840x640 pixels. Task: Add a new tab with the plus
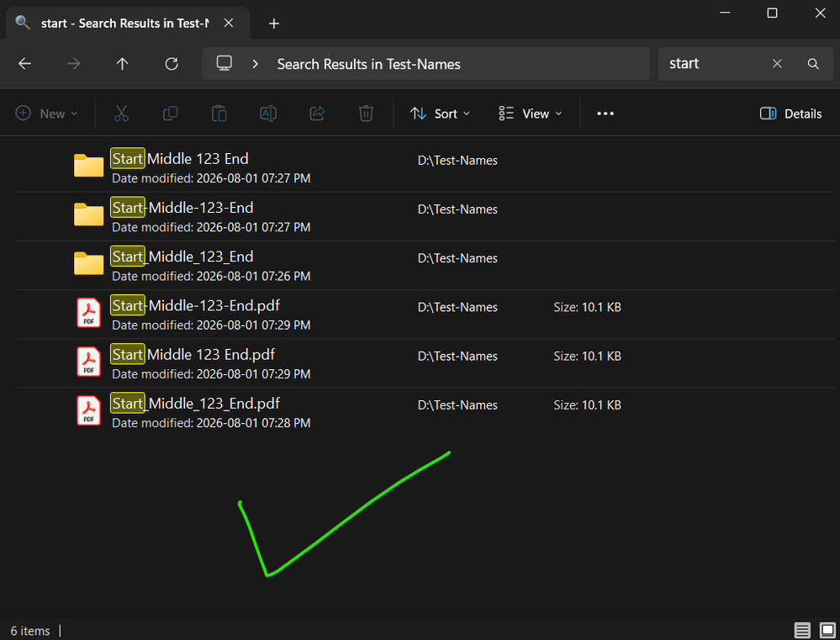tap(274, 24)
